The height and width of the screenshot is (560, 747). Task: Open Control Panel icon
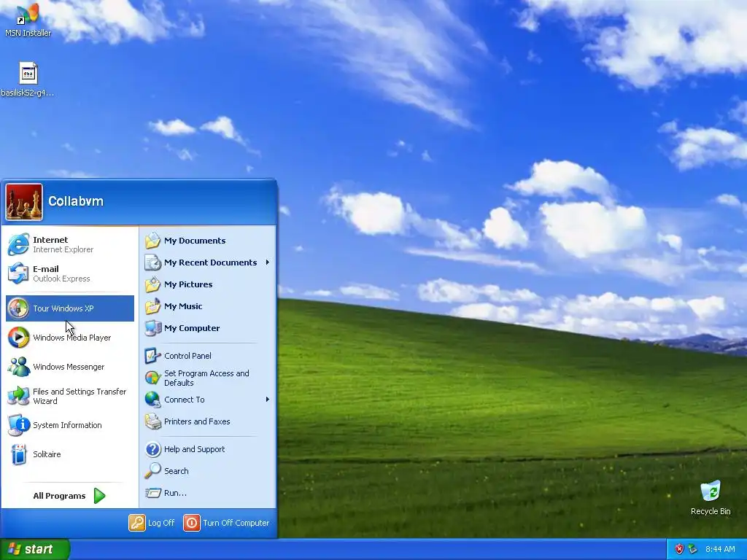pos(152,356)
